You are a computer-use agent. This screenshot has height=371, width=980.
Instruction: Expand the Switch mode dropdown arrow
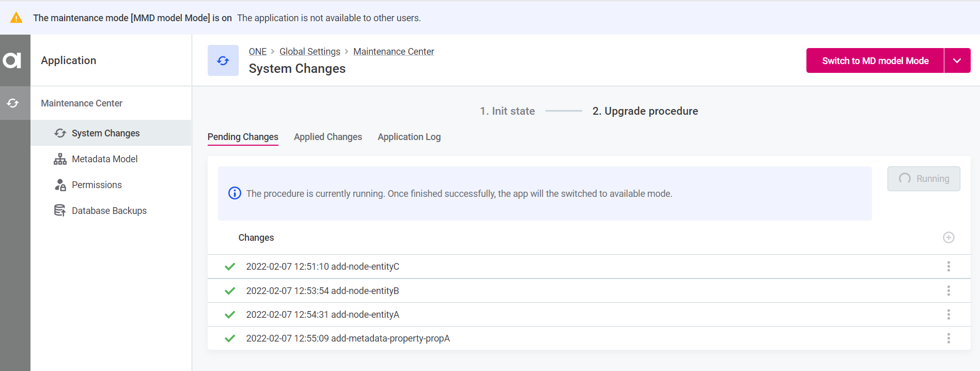[957, 61]
